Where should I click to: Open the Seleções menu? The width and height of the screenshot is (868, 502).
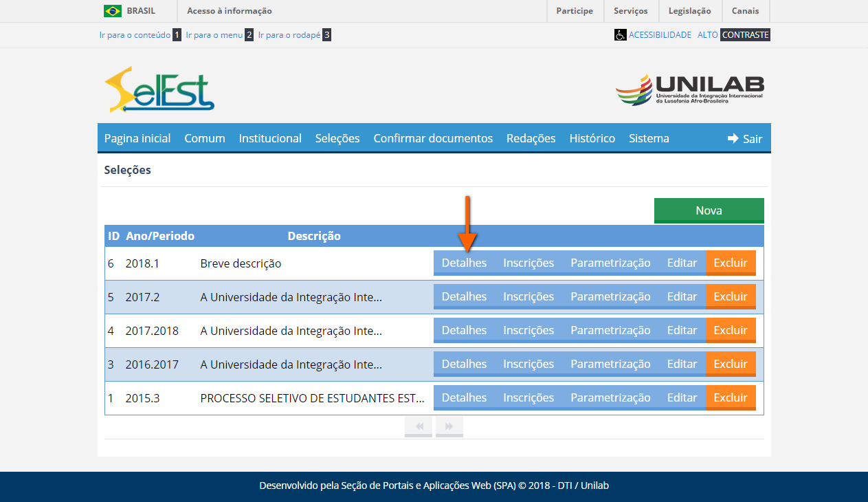[337, 138]
